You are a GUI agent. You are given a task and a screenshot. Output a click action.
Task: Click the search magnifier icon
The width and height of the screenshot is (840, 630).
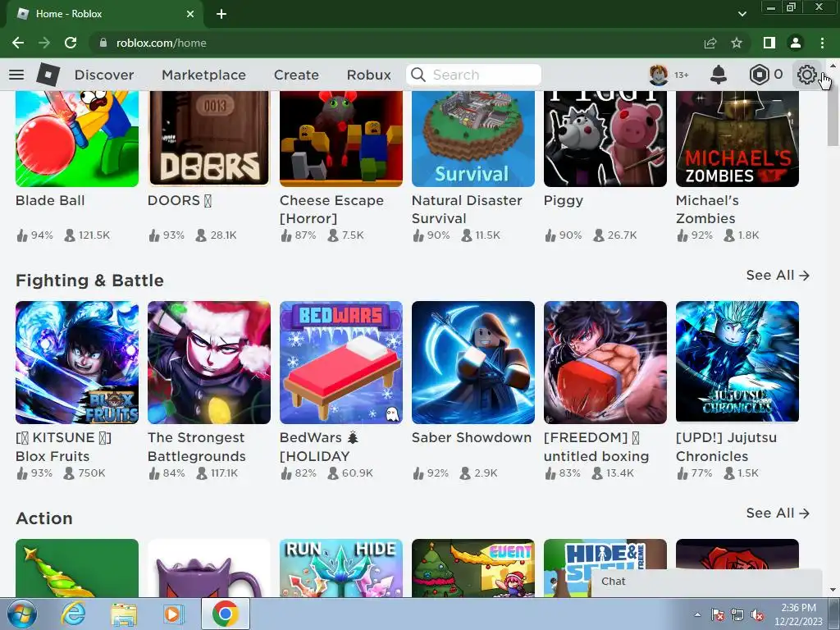pyautogui.click(x=418, y=75)
